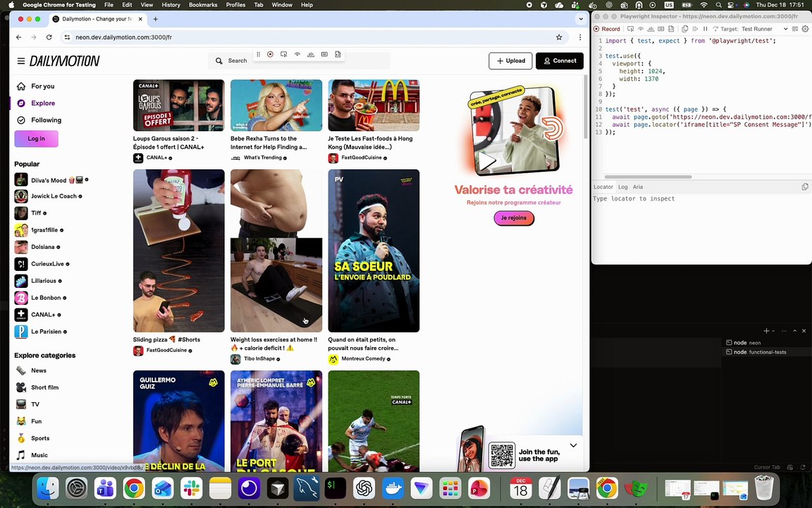812x508 pixels.
Task: Open the CurieuxLive channel
Action: click(42, 264)
